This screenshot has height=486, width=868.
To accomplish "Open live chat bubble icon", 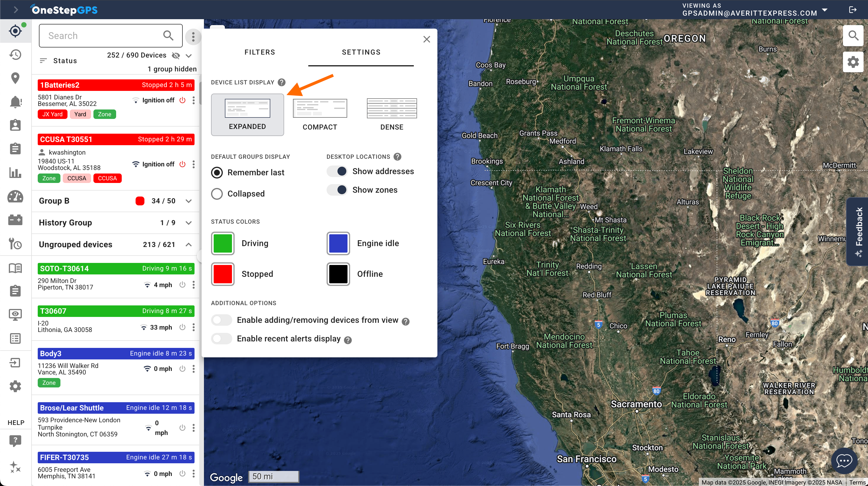I will coord(844,460).
